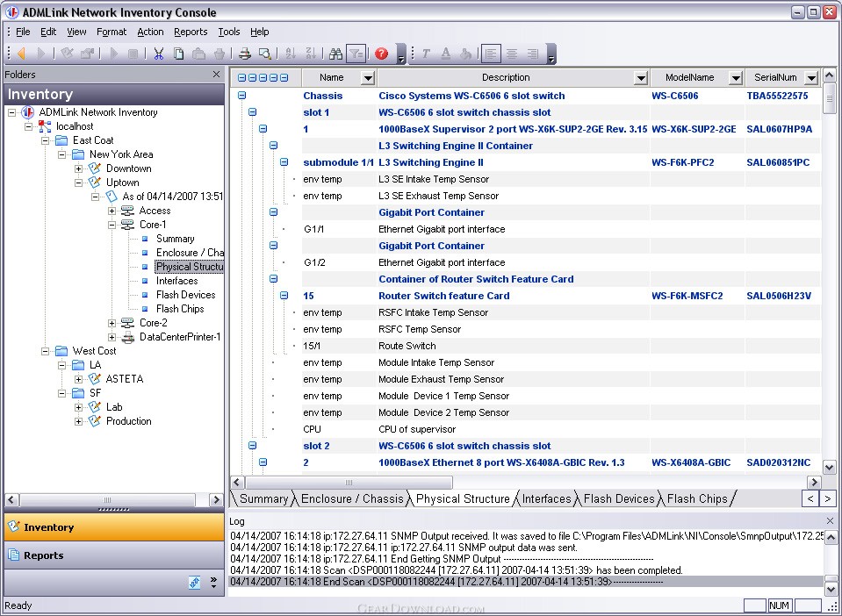Select the Access node in tree
This screenshot has width=842, height=616.
point(155,211)
